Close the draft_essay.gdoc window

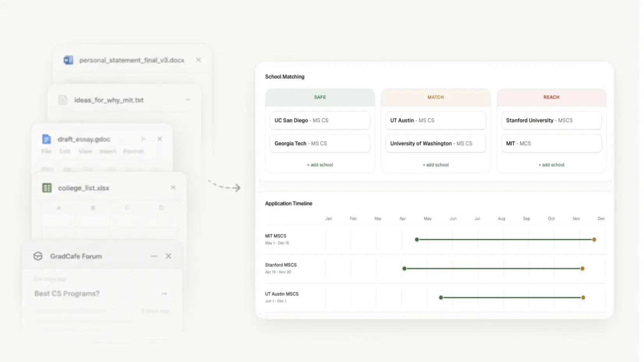[x=160, y=139]
